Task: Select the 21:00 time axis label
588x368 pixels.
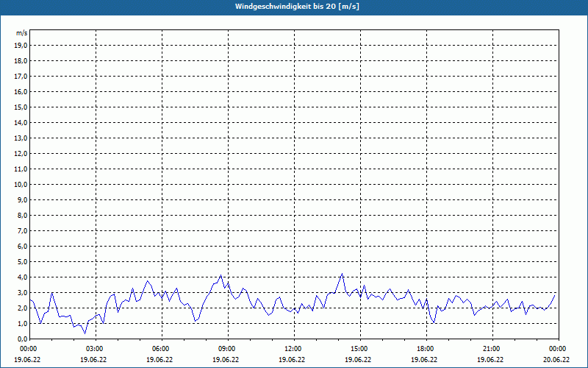Action: point(492,349)
